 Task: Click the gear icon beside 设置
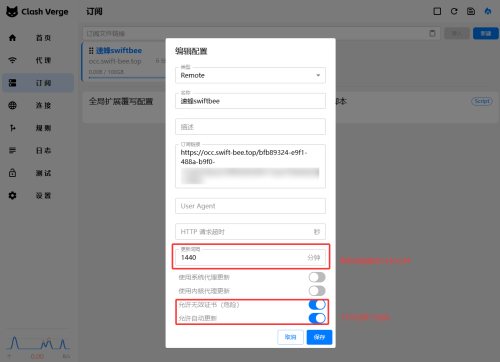12,195
